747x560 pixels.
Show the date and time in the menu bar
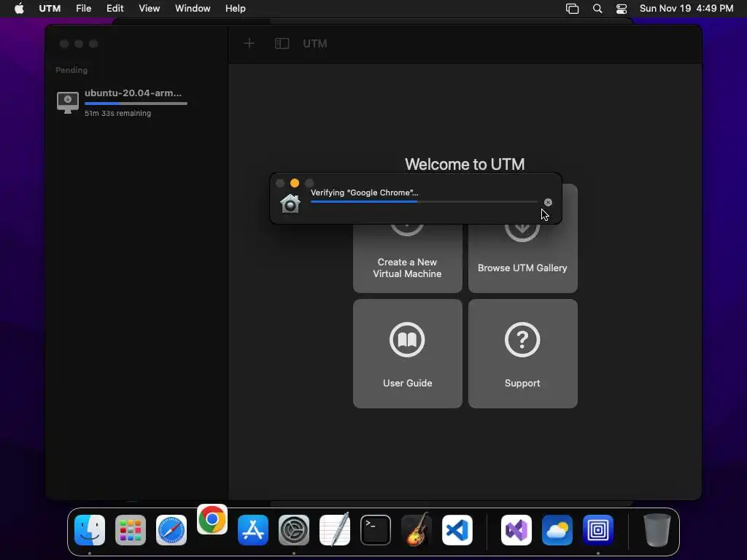tap(686, 8)
